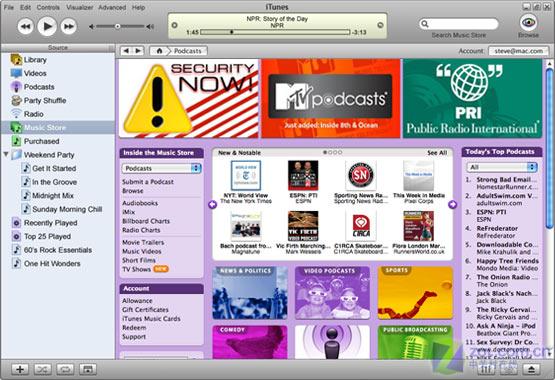555x380 pixels.
Task: Open the Sports category tile
Action: [x=415, y=293]
